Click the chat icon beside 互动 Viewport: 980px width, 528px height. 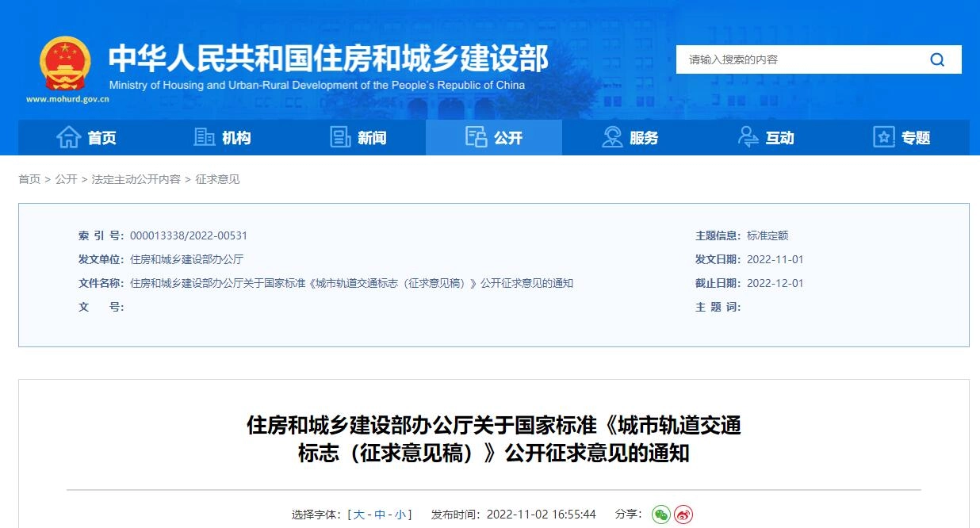747,136
